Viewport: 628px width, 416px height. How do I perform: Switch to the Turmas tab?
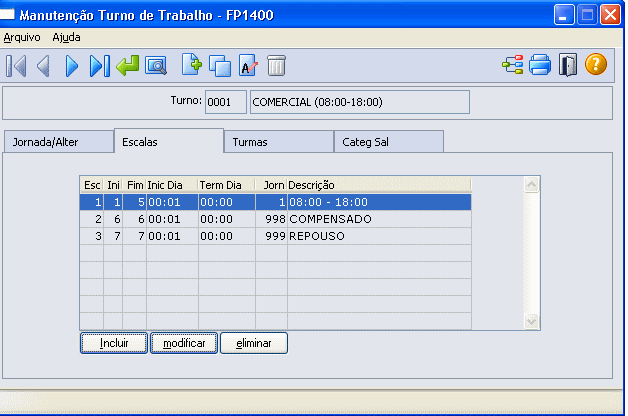tap(279, 142)
